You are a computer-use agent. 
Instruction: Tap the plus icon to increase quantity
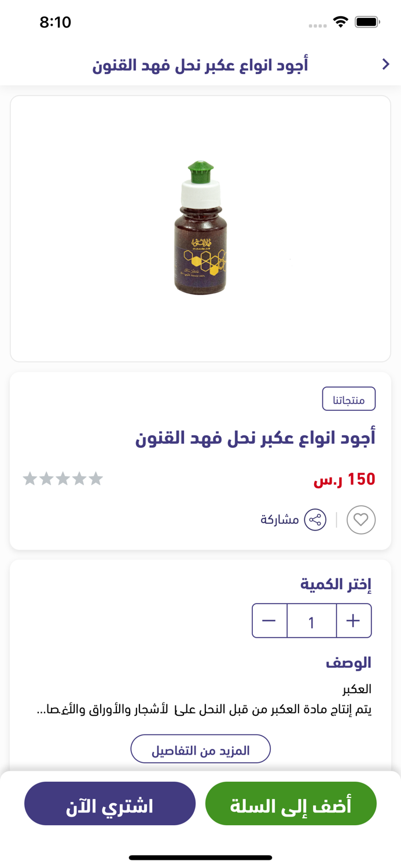coord(354,620)
